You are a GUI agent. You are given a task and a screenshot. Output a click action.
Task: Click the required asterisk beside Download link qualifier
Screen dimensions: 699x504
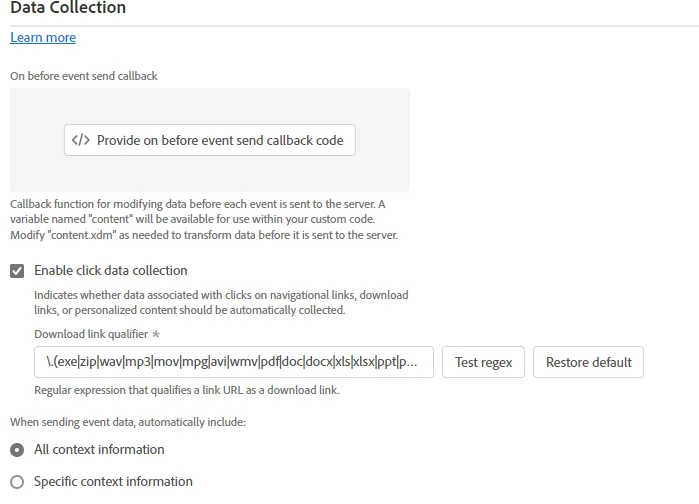156,334
